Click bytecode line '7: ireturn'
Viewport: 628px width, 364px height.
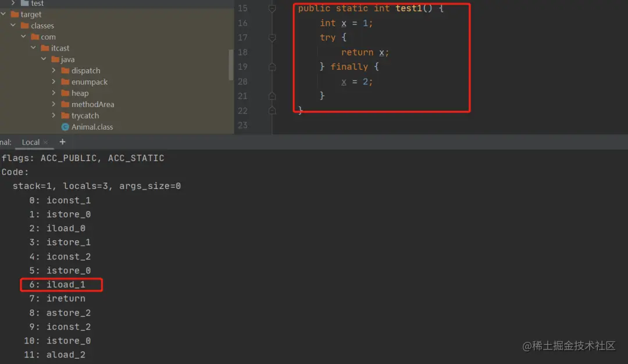point(57,299)
